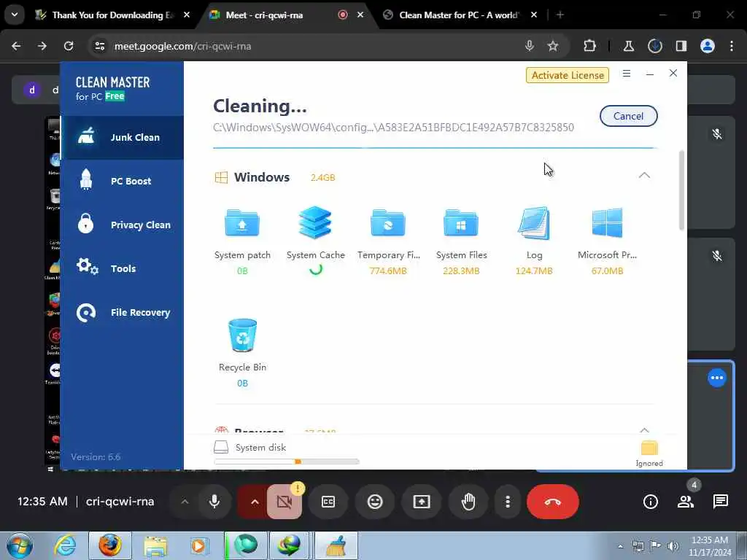Bookmark this page with the star
Screen dimensions: 747x560
click(553, 46)
